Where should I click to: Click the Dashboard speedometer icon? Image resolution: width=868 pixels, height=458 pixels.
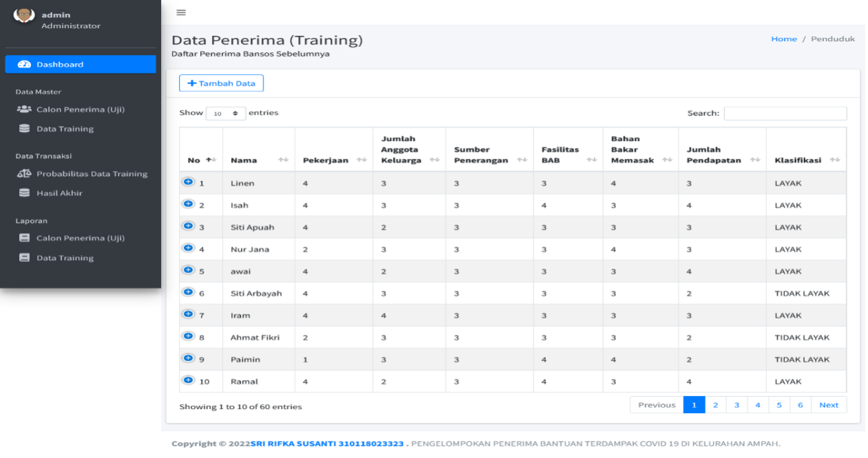pyautogui.click(x=24, y=64)
